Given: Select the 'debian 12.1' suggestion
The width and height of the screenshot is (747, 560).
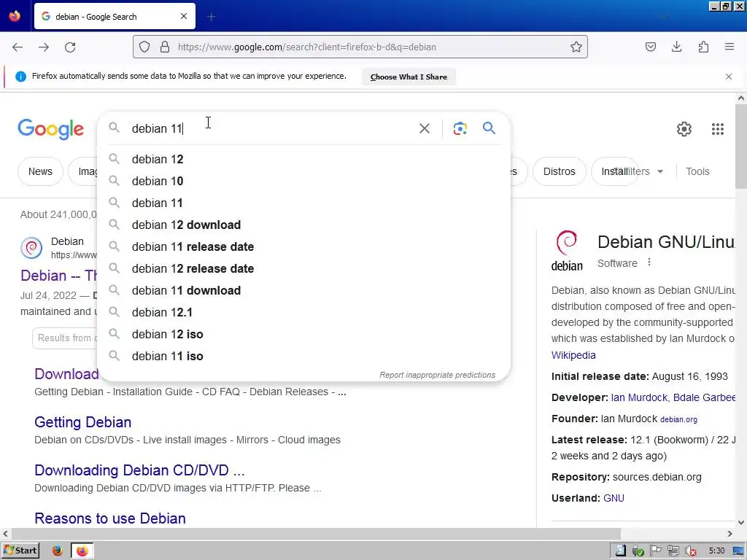Looking at the screenshot, I should [303, 312].
